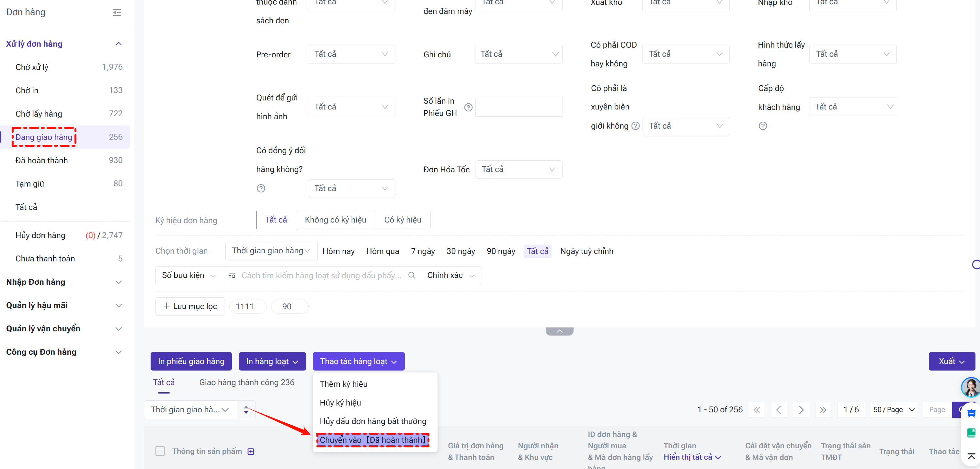The width and height of the screenshot is (980, 469).
Task: Click the Số lần in Phiếu GH input field
Action: [518, 107]
